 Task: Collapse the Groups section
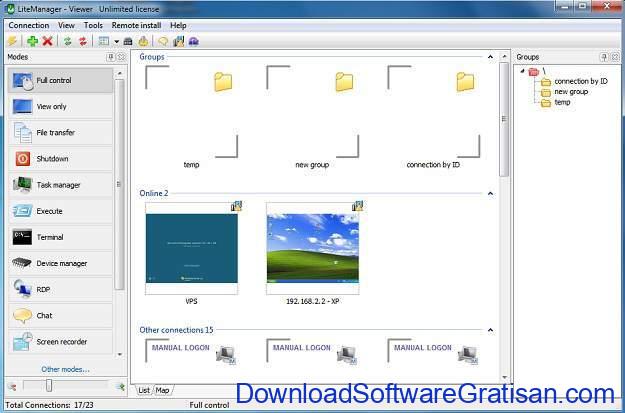[490, 57]
